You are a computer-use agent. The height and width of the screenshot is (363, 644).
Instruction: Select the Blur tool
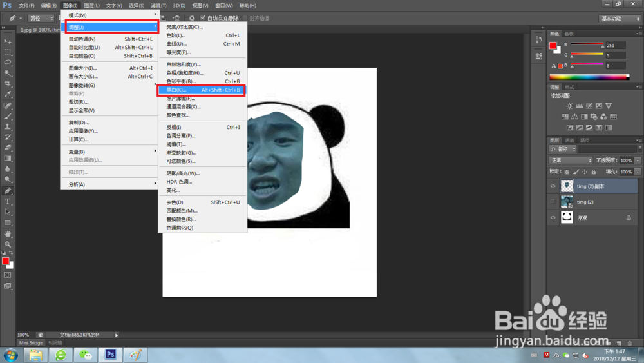(7, 169)
